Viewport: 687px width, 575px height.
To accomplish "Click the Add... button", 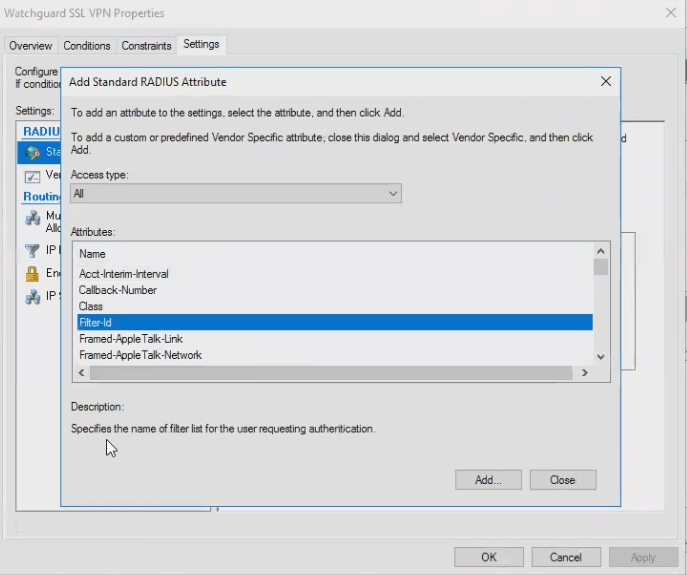I will point(487,480).
